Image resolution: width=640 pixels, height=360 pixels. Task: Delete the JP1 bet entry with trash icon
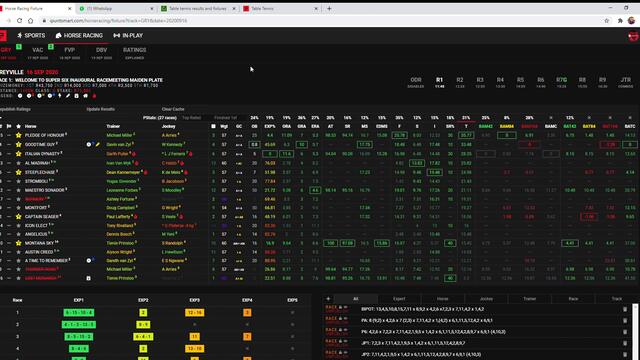pyautogui.click(x=625, y=343)
